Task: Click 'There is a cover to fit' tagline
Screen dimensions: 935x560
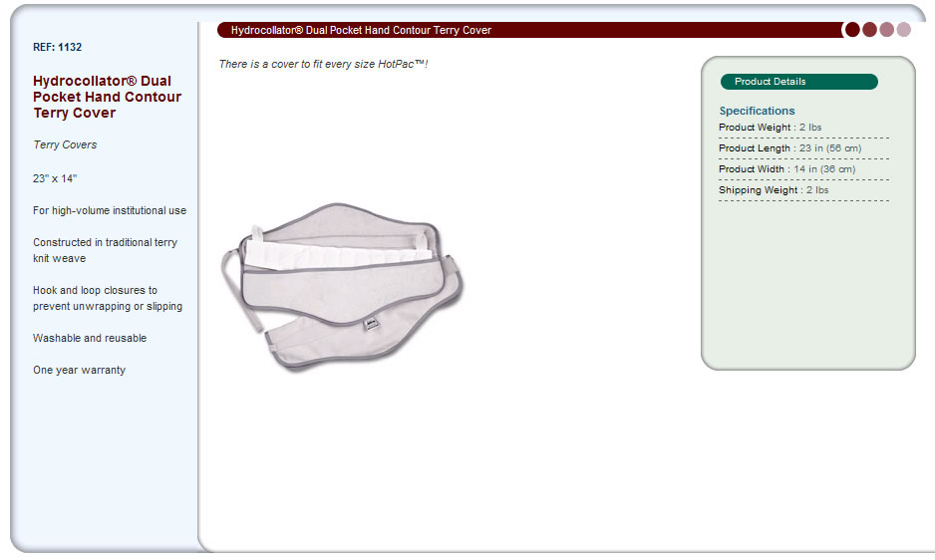Action: click(x=323, y=64)
